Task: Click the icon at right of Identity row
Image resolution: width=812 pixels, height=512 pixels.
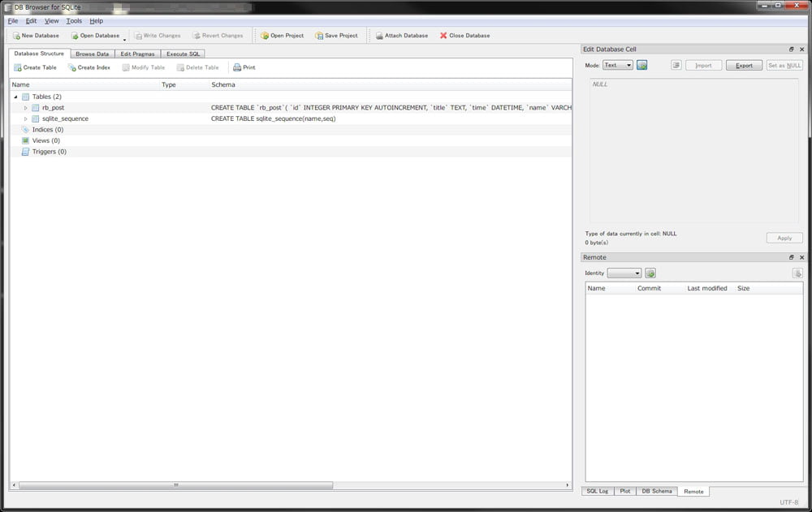Action: point(797,273)
